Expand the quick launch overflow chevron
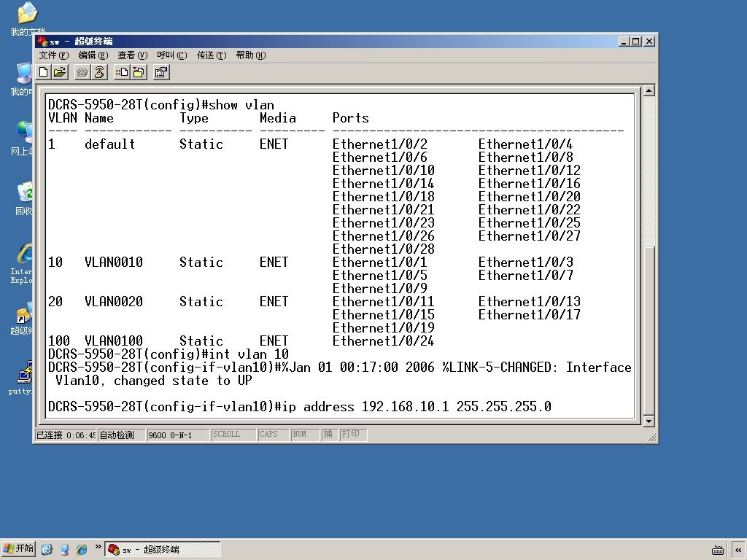 pos(98,547)
